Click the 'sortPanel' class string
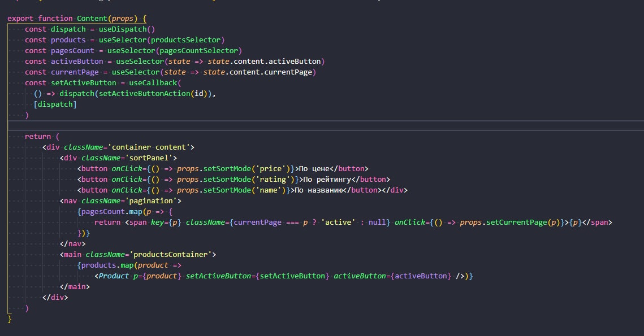This screenshot has height=336, width=644. click(149, 158)
